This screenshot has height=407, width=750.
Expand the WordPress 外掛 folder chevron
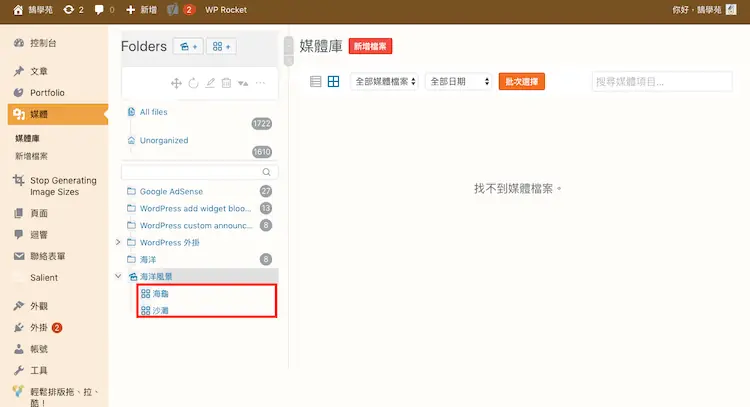(118, 242)
